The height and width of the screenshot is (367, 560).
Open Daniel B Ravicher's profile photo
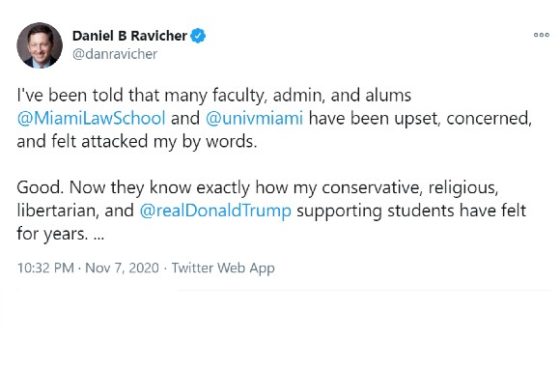[x=40, y=45]
